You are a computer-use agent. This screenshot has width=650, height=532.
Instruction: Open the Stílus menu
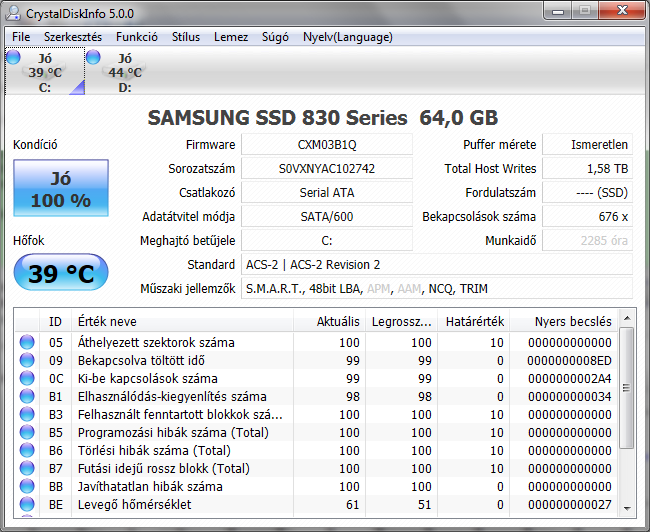coord(186,37)
